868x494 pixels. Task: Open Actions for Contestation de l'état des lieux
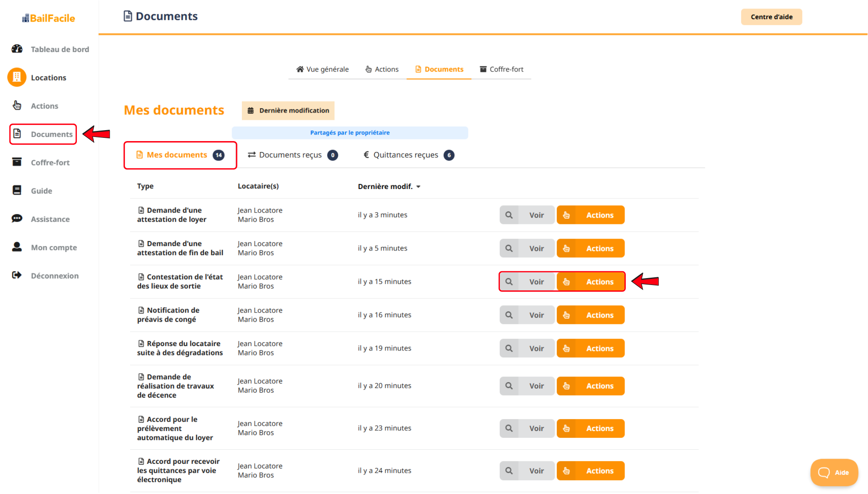click(x=590, y=282)
